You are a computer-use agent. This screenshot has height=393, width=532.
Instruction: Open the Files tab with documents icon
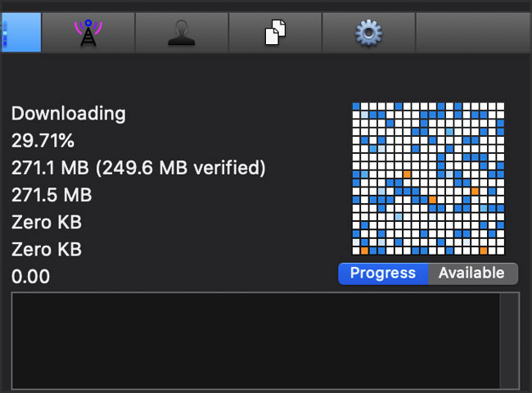(x=275, y=33)
